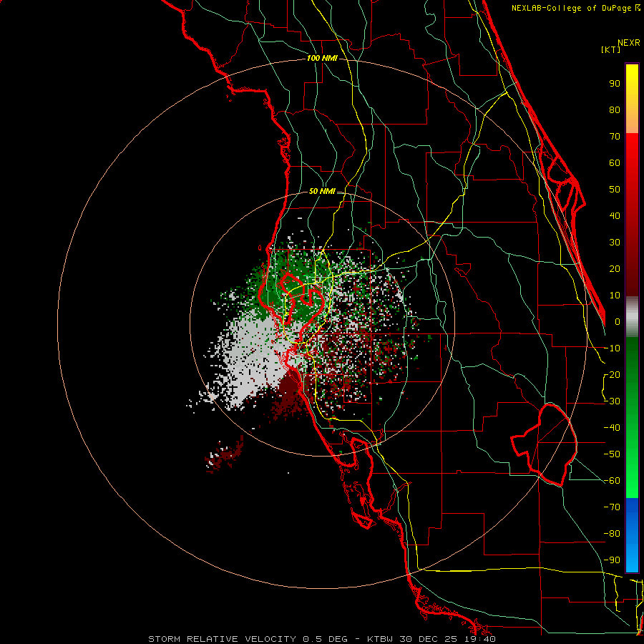Click the 60 value on velocity scale
The image size is (644, 644).
(x=615, y=163)
